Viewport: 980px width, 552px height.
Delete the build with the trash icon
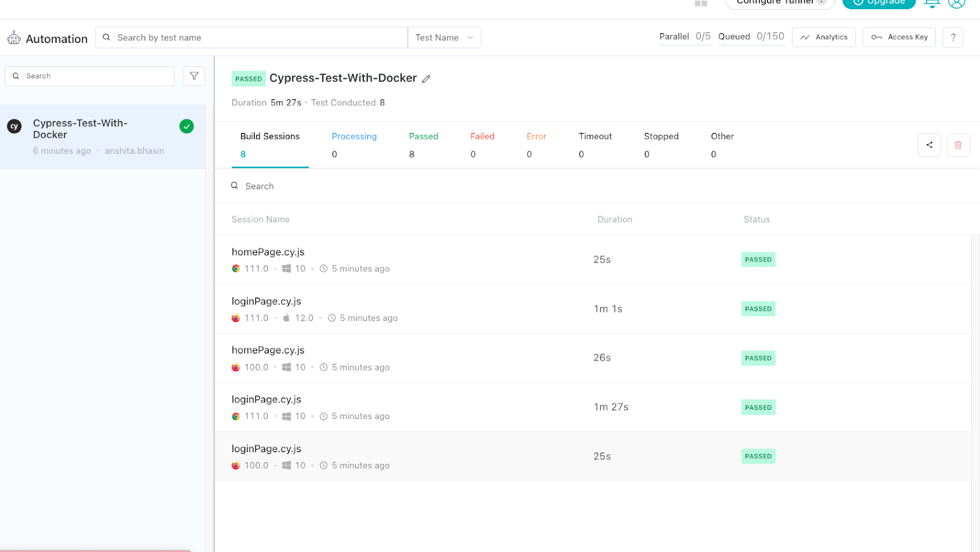click(x=958, y=145)
